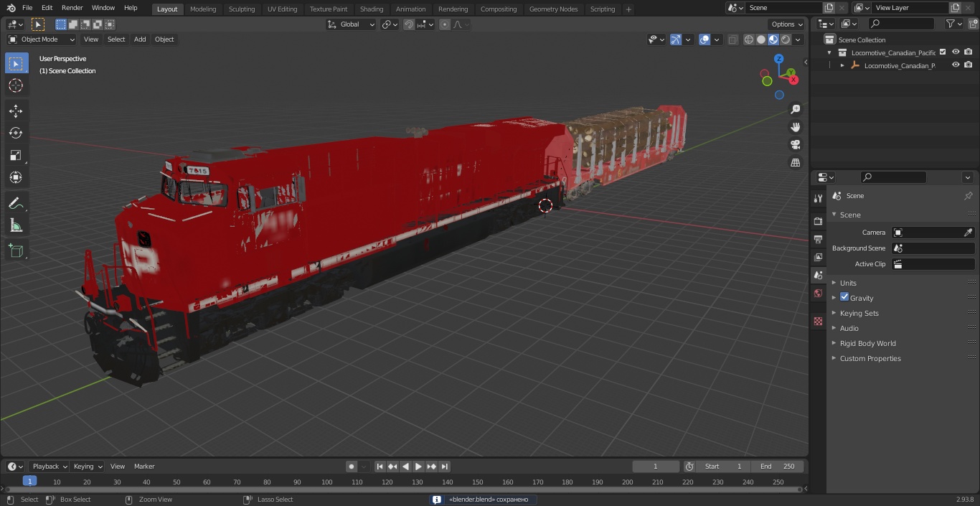Click the zoom magnifier viewport gizmo
This screenshot has width=980, height=506.
(796, 109)
